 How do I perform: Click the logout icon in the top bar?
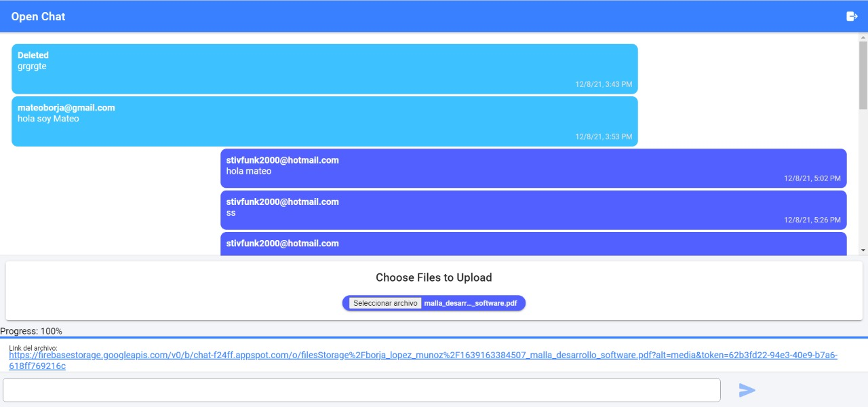852,16
